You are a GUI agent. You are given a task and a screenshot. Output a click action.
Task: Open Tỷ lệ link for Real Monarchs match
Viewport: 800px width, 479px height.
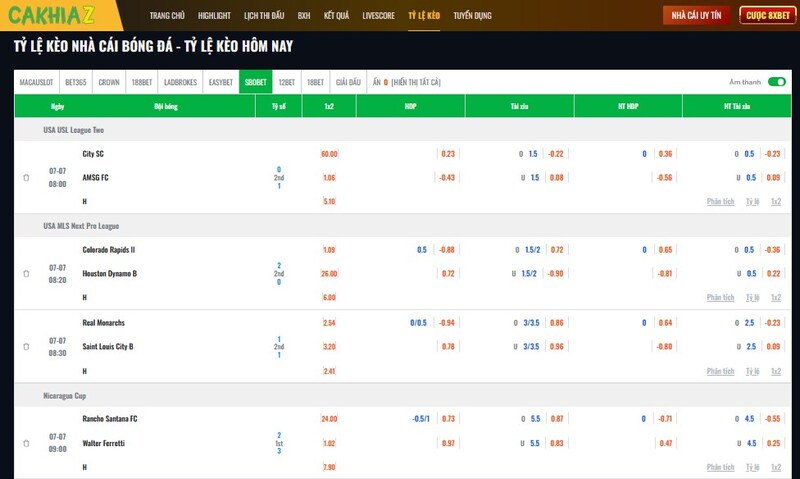pyautogui.click(x=753, y=371)
